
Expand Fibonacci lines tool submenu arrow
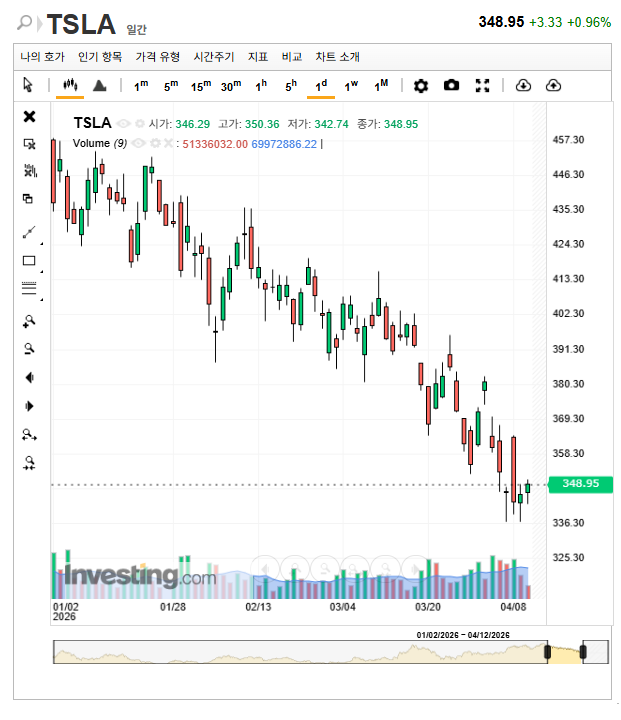pos(42,299)
